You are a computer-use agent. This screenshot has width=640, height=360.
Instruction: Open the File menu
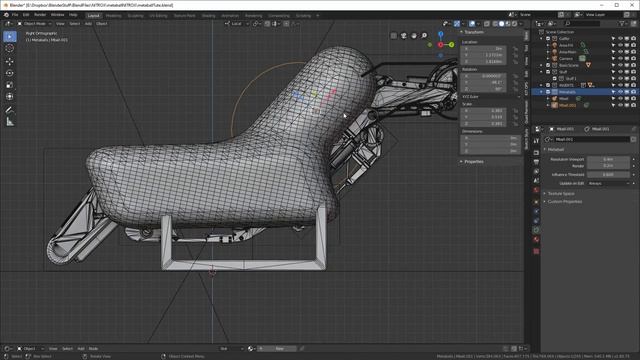tap(15, 15)
